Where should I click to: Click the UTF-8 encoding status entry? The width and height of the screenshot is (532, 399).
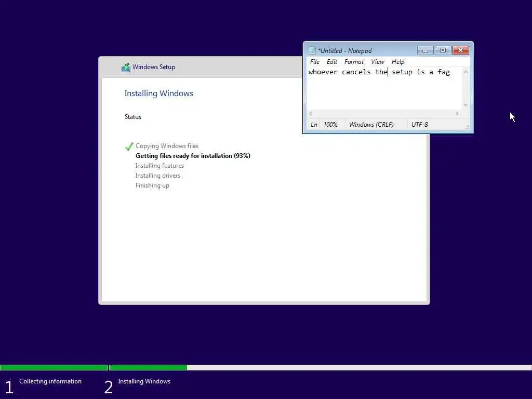pyautogui.click(x=420, y=125)
